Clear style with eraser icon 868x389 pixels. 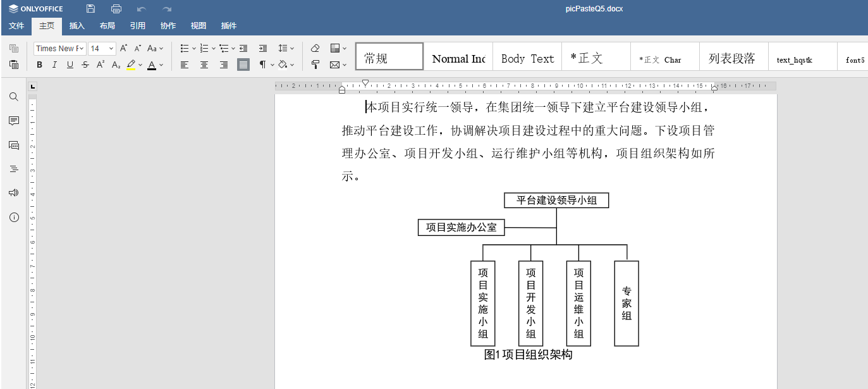coord(315,48)
